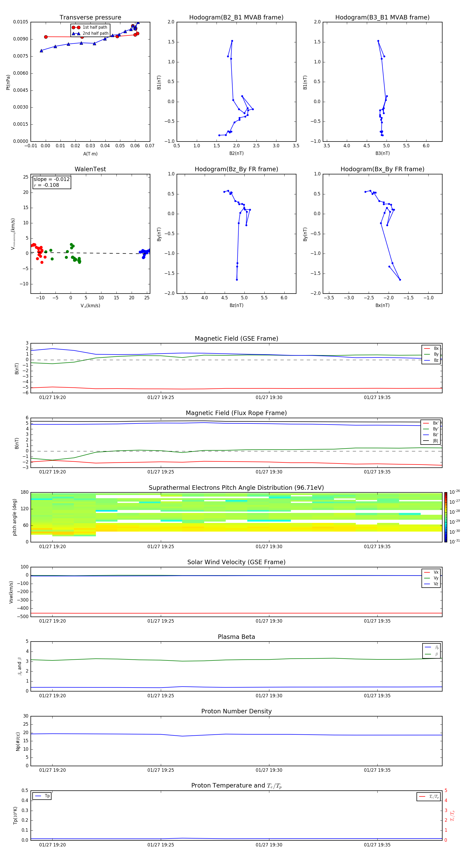Click 'Suprathermal Electrons Pitch Angle Distribution' title
The width and height of the screenshot is (473, 868).
(236, 488)
